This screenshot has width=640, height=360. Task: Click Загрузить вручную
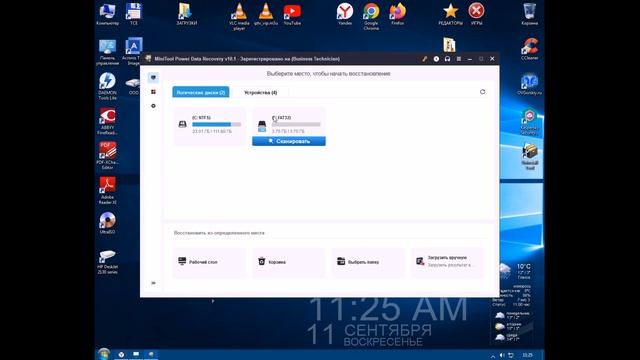coord(447,262)
